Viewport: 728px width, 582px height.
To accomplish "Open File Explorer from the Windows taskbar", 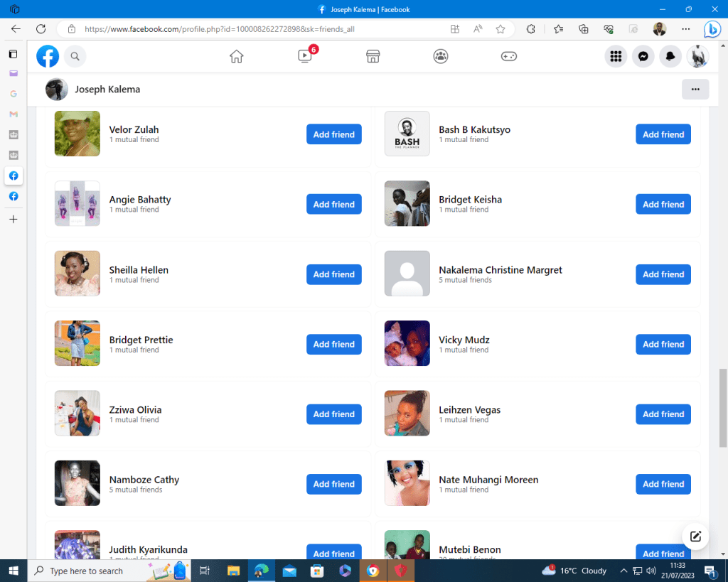I will (x=233, y=571).
